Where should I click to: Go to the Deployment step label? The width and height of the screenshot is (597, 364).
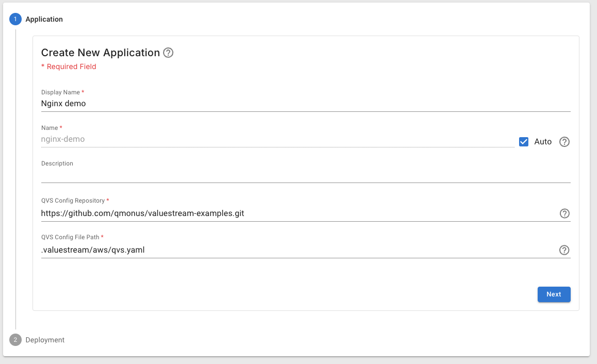(45, 340)
